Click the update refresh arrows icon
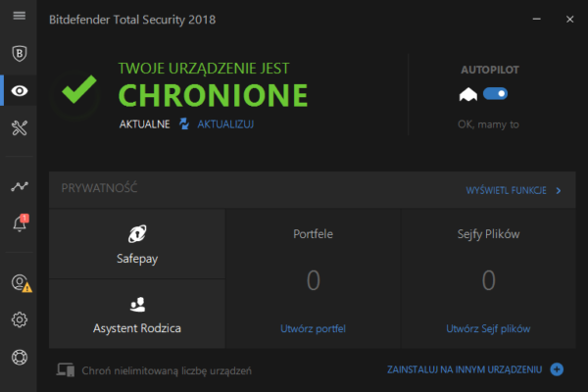 (184, 123)
